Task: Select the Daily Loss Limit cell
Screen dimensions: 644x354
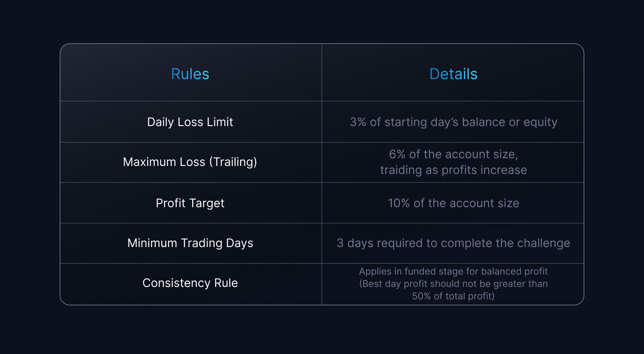Action: pyautogui.click(x=190, y=122)
